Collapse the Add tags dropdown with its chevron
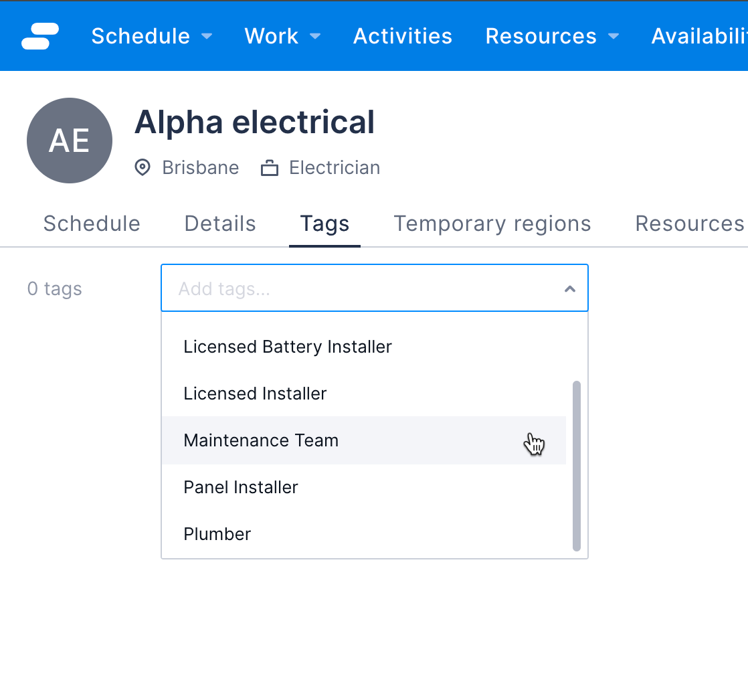Viewport: 748px width, 700px height. coord(570,288)
